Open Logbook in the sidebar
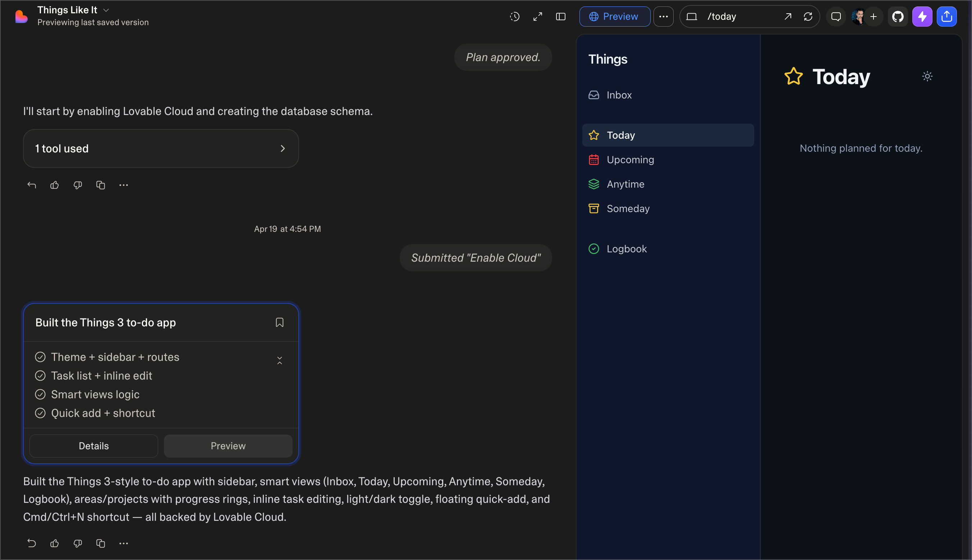Screen dimensions: 972x560 [627, 249]
